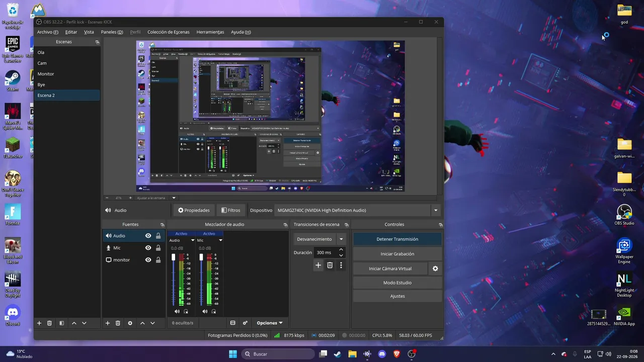Unlock the Audio source padlock
This screenshot has height=362, width=644.
[158, 236]
